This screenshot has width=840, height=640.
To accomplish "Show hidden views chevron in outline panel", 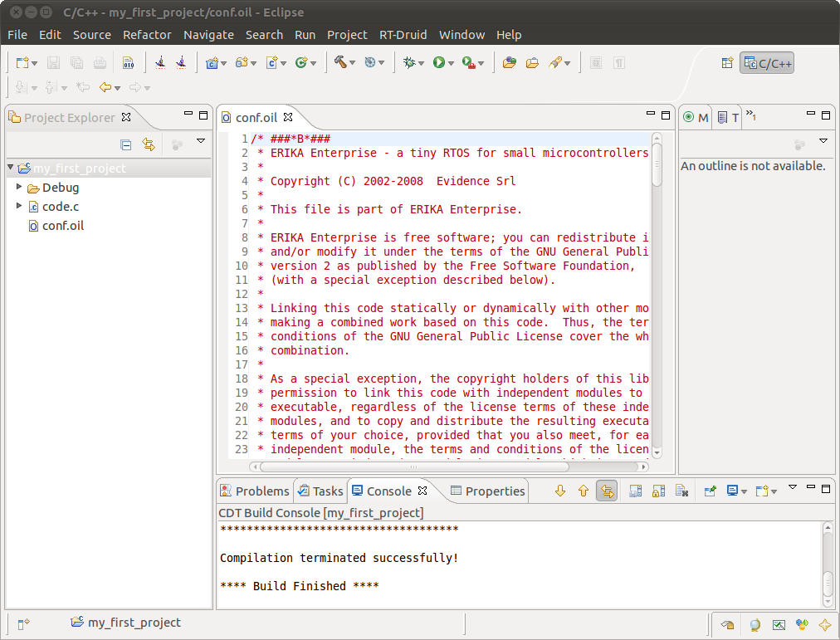I will coord(750,115).
